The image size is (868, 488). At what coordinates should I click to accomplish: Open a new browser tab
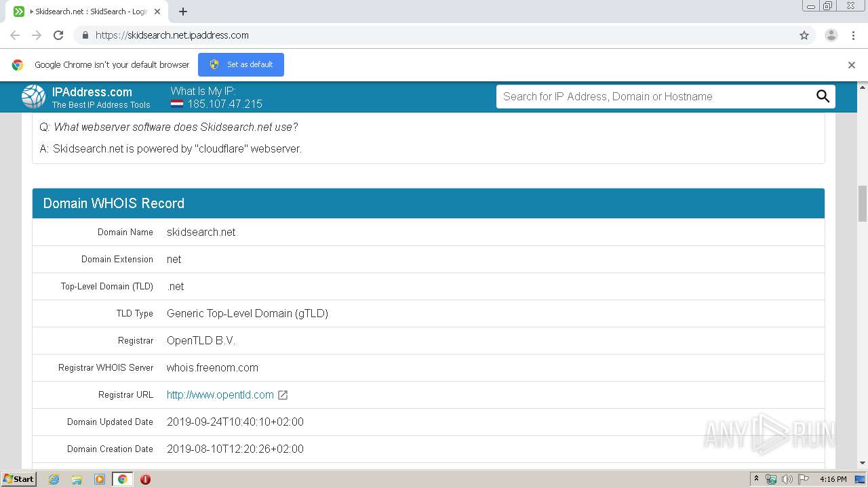click(183, 12)
